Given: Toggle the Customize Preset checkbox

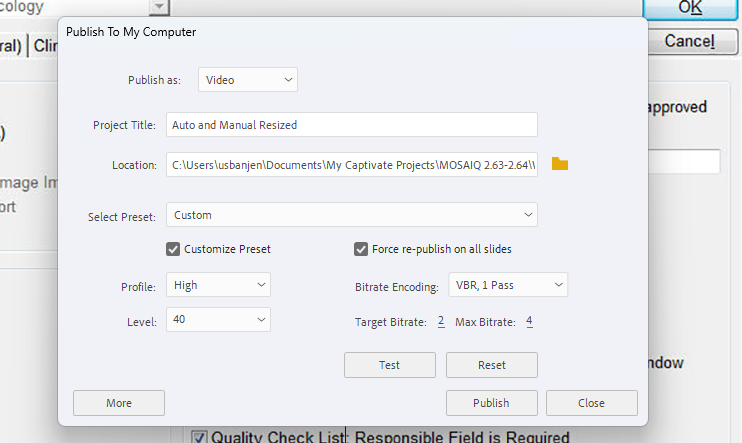Looking at the screenshot, I should [x=173, y=249].
